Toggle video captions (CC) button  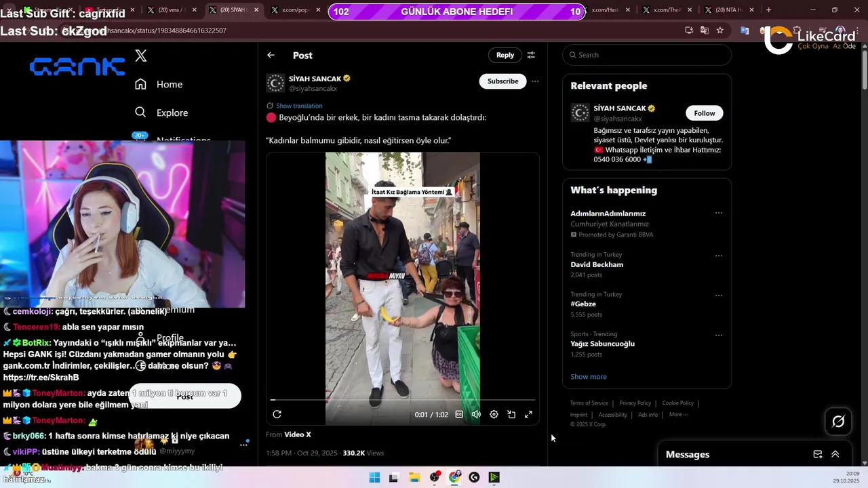tap(459, 414)
